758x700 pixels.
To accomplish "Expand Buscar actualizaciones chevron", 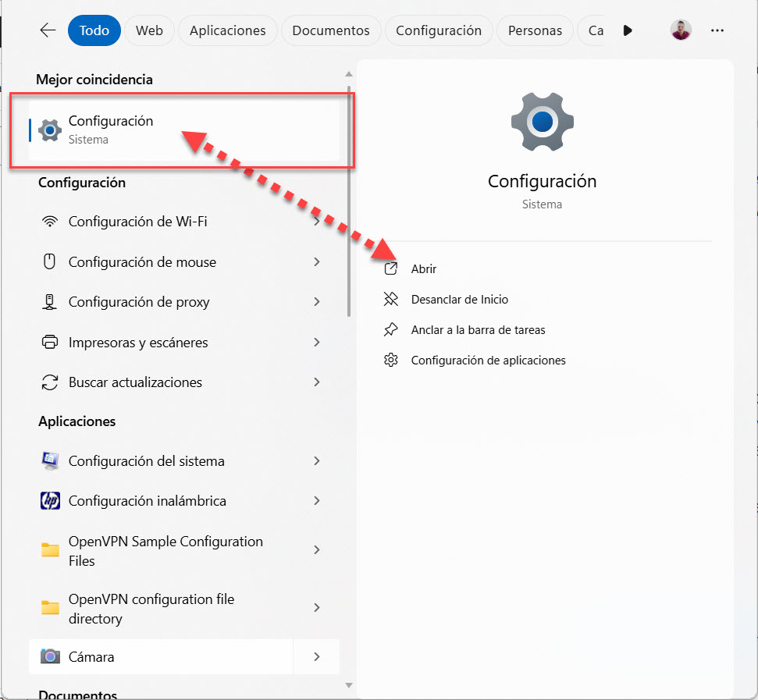I will 317,382.
